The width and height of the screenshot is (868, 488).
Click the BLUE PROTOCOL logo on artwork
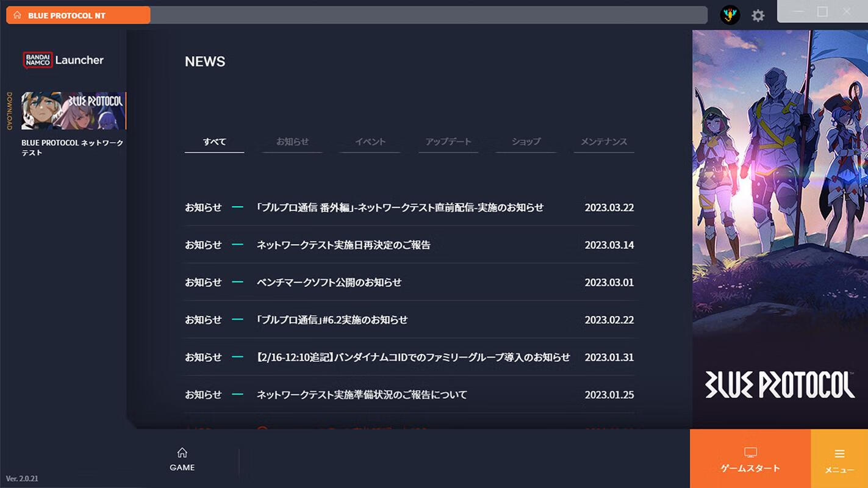click(780, 384)
